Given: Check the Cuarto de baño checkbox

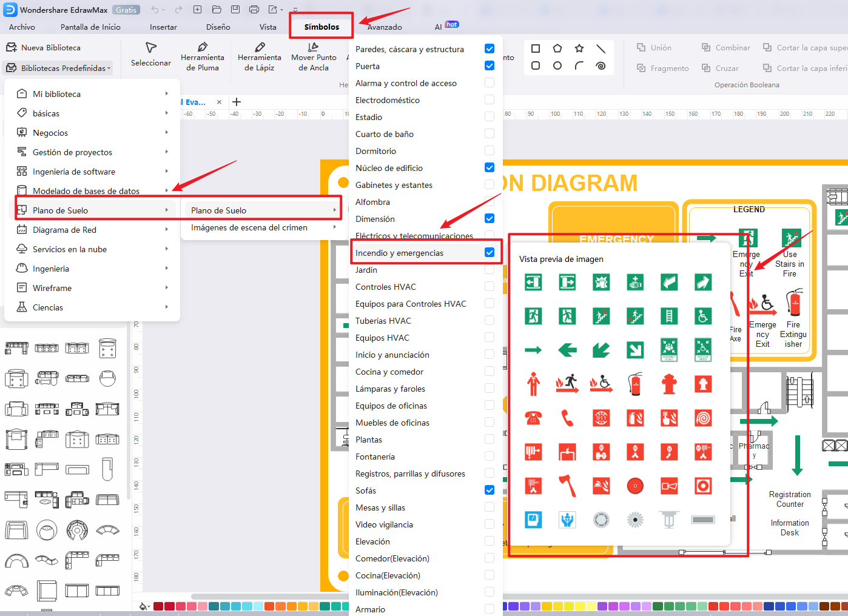Looking at the screenshot, I should (x=490, y=134).
